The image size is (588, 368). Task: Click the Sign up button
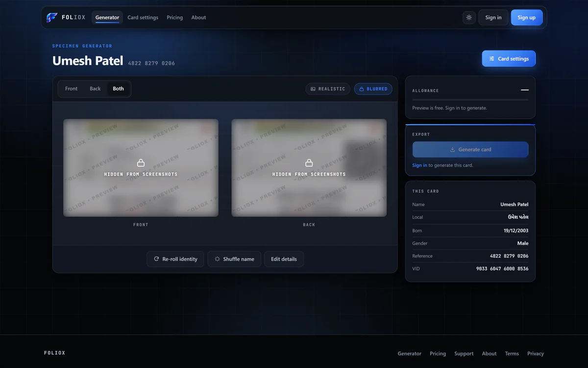click(x=527, y=18)
